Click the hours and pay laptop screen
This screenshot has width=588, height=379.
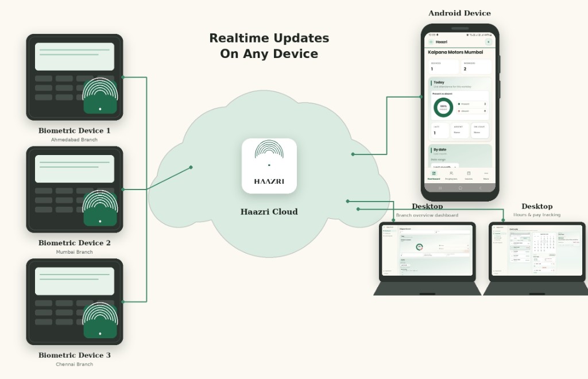click(537, 250)
